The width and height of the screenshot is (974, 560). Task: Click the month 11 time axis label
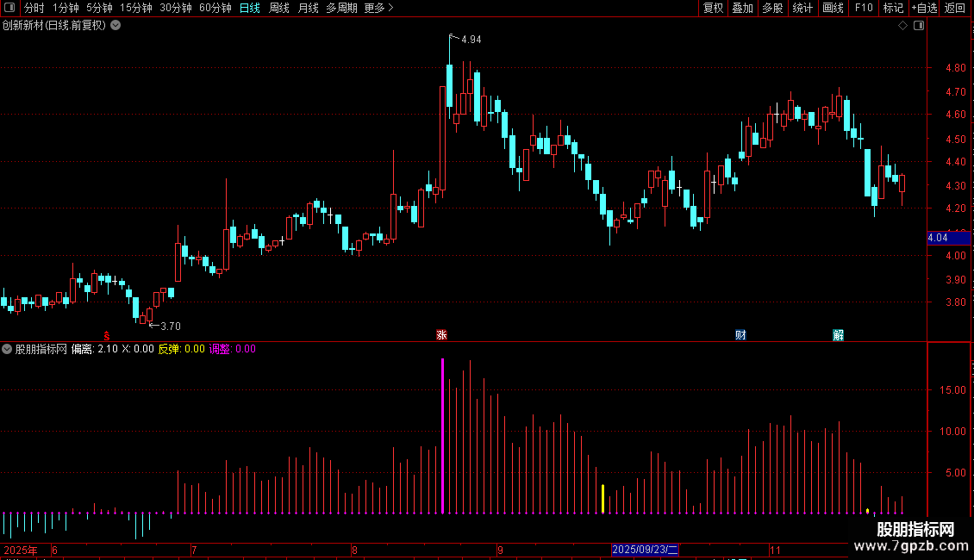(x=775, y=550)
